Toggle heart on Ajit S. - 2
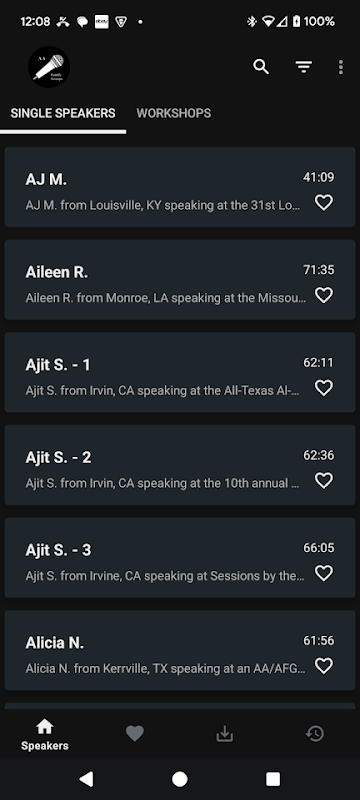 pos(324,481)
